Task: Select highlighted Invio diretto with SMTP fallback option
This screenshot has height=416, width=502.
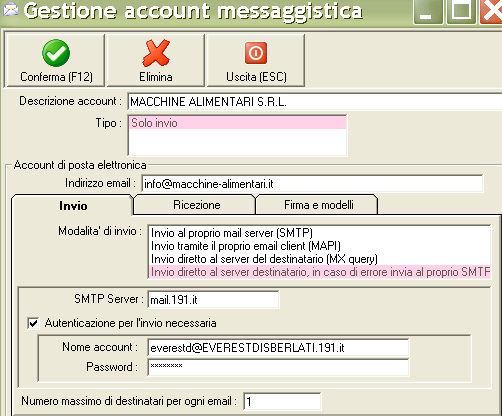Action: [x=319, y=272]
